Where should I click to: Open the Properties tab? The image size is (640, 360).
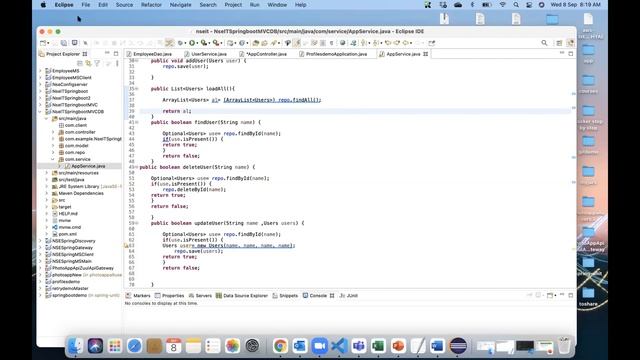(x=169, y=296)
